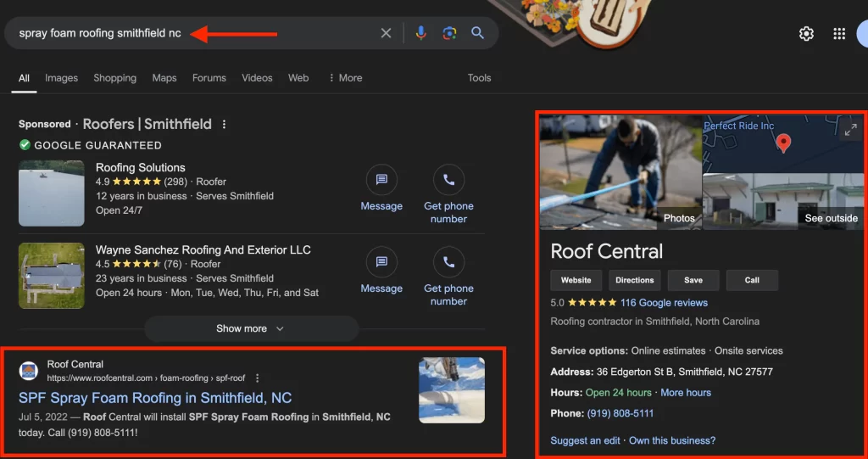Open the three-dot menu beside roofcentral.com URL

point(257,378)
